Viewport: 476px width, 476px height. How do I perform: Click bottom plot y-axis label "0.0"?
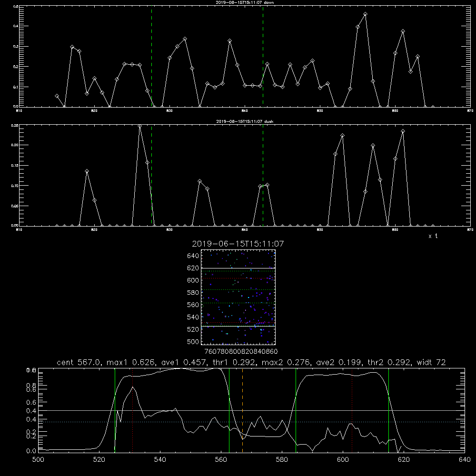pos(31,451)
